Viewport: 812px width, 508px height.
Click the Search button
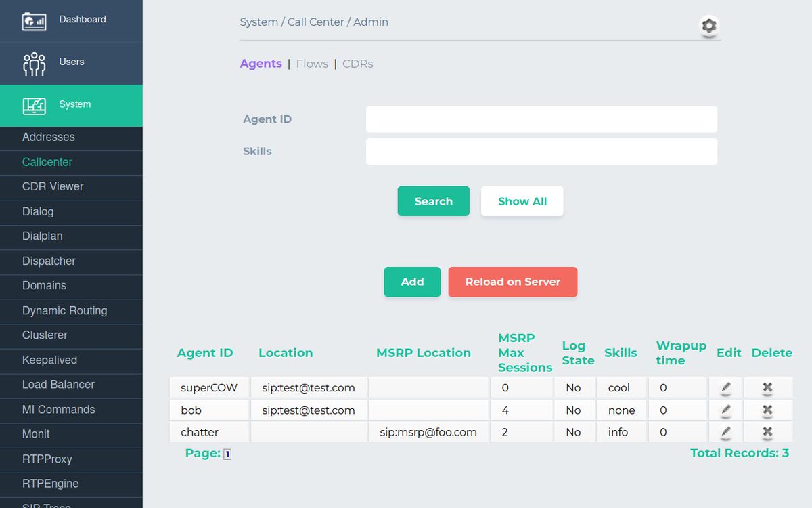point(433,200)
